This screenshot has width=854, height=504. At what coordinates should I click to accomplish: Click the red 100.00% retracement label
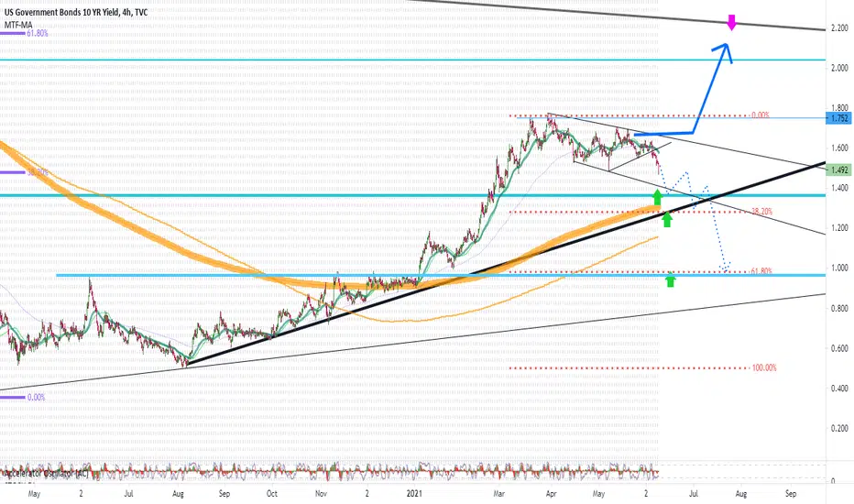[x=764, y=367]
